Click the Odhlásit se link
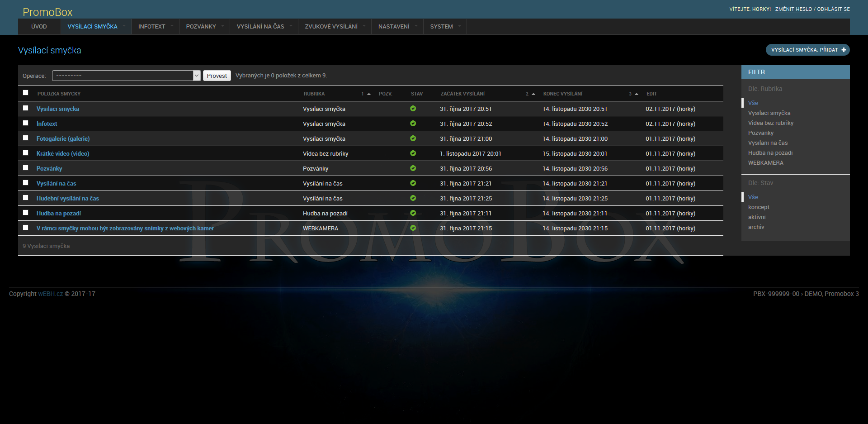Viewport: 868px width, 424px height. tap(833, 9)
